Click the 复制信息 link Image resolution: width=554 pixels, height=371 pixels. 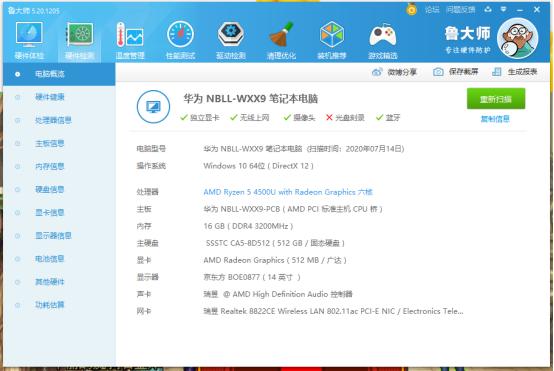495,119
